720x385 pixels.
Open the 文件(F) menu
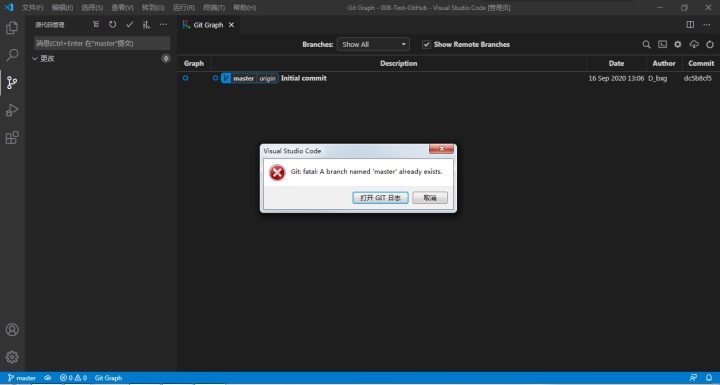click(x=33, y=8)
